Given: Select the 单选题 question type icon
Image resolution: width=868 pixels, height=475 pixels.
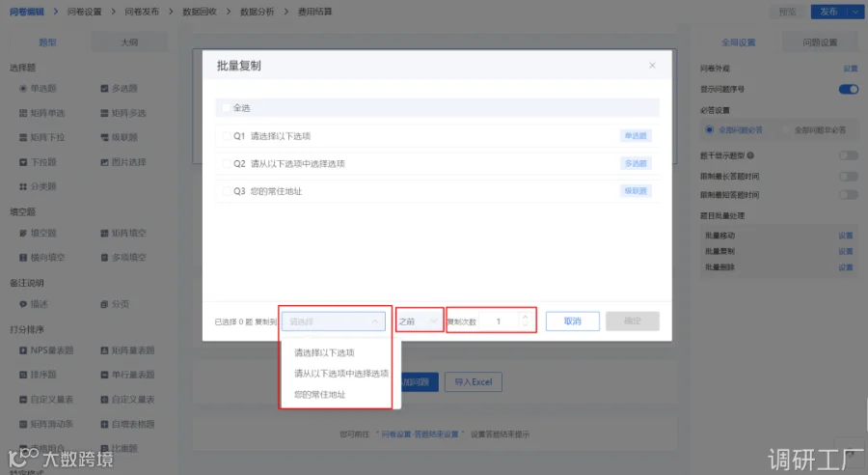Looking at the screenshot, I should click(x=23, y=89).
